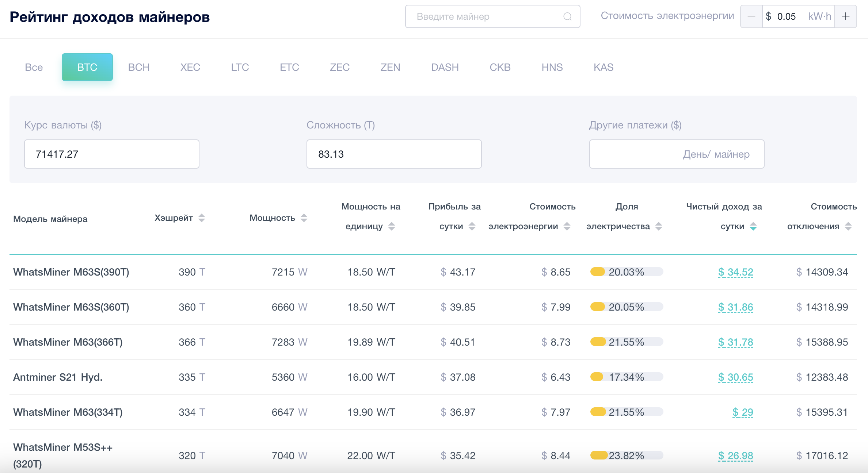The height and width of the screenshot is (473, 868).
Task: Open net income link $ 26.98
Action: tap(736, 456)
